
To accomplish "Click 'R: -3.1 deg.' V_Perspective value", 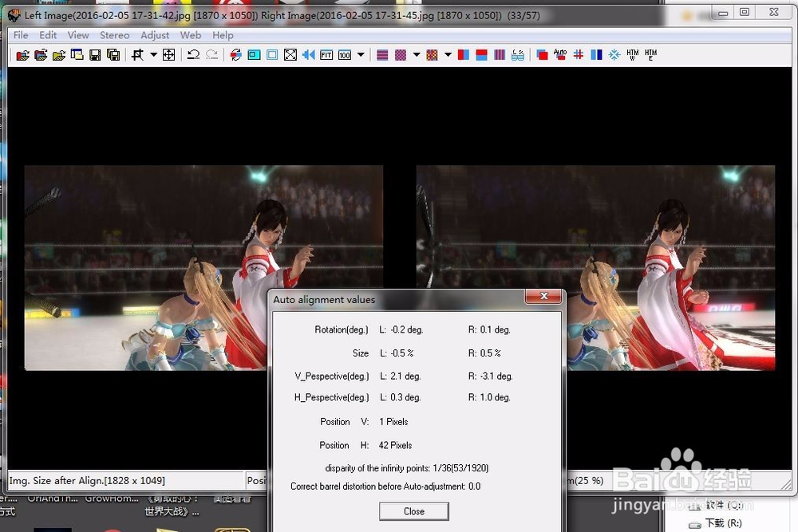I will pyautogui.click(x=490, y=376).
